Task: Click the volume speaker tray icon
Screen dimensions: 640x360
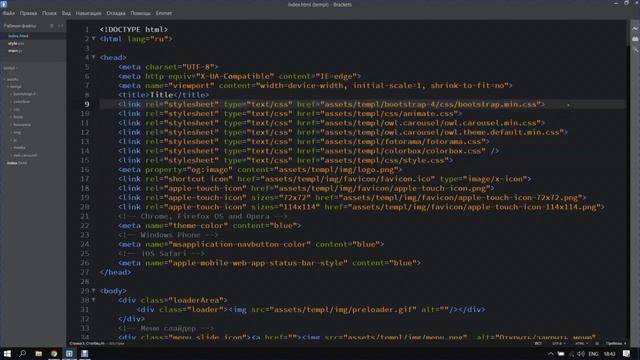Action: point(580,354)
